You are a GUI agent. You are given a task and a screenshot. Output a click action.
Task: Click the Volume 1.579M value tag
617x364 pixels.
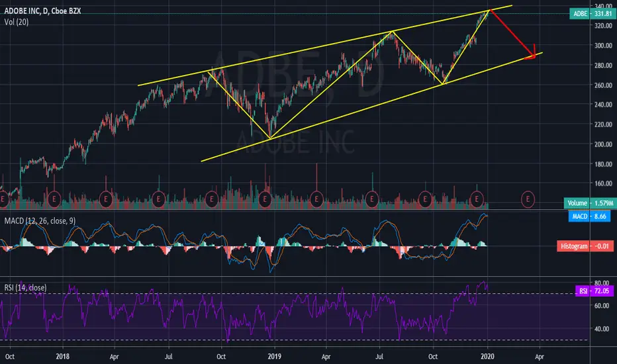(x=589, y=203)
